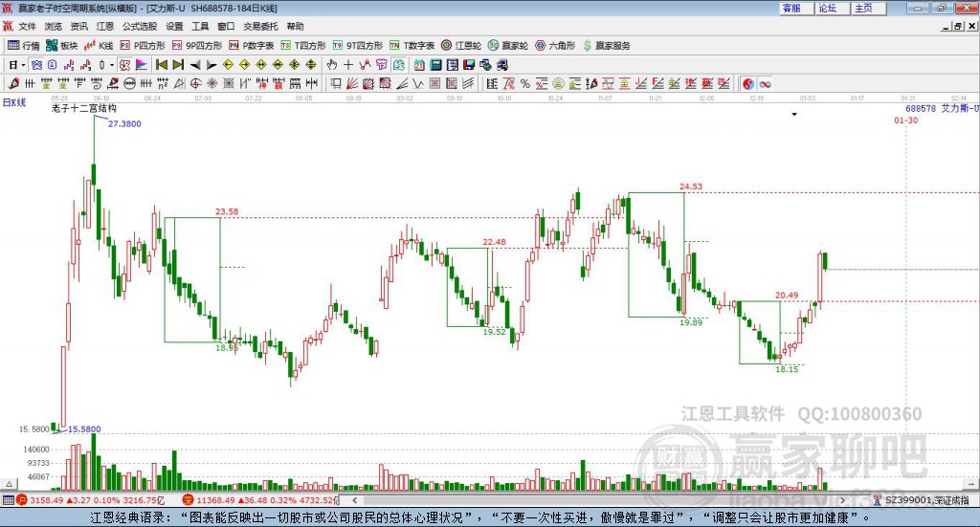Open the 文件 menu
The width and height of the screenshot is (980, 527).
pyautogui.click(x=27, y=26)
